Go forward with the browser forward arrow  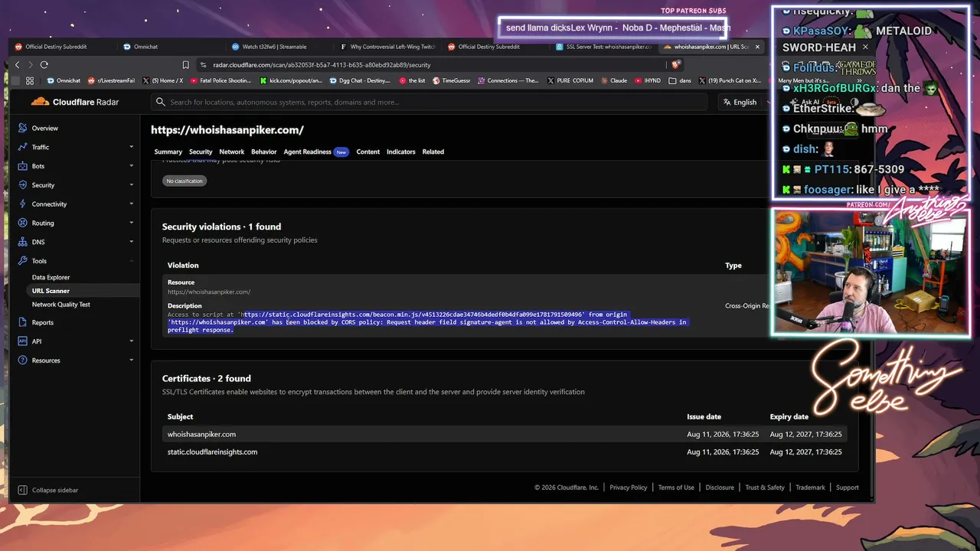point(31,65)
